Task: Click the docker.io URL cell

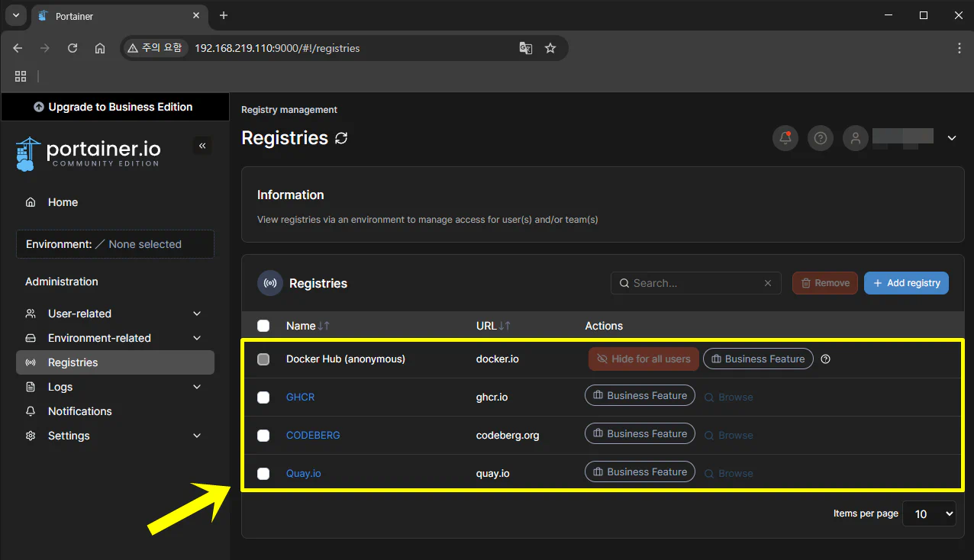Action: pyautogui.click(x=498, y=359)
